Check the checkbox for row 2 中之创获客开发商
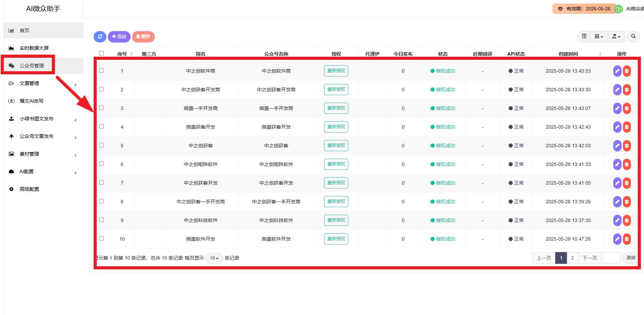The width and height of the screenshot is (644, 315). coord(101,89)
